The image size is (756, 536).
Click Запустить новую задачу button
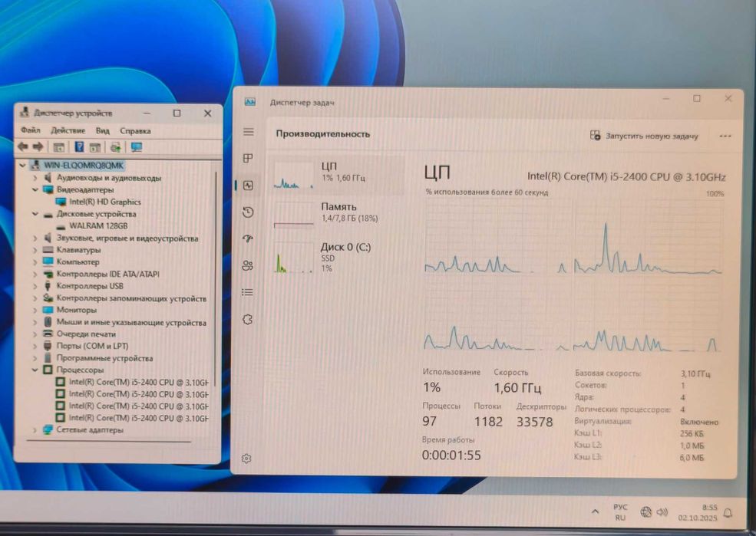coord(644,136)
